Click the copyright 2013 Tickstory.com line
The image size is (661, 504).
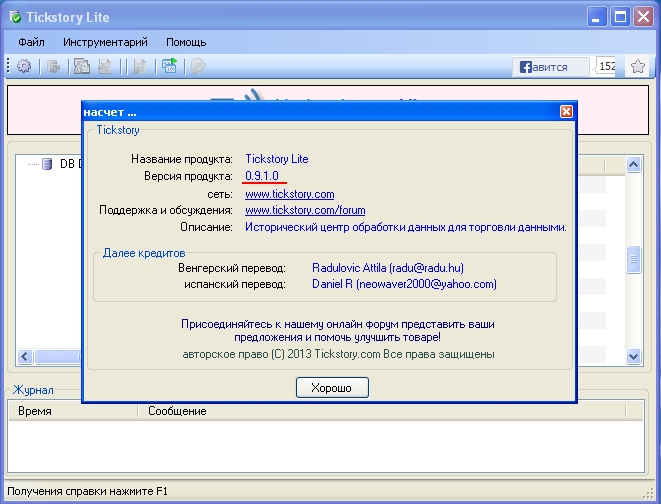(338, 354)
